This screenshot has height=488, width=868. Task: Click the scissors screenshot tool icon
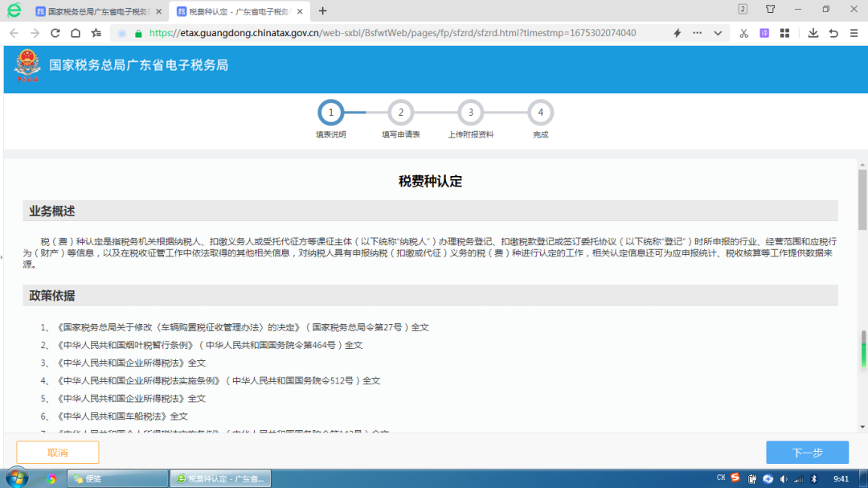[x=744, y=33]
